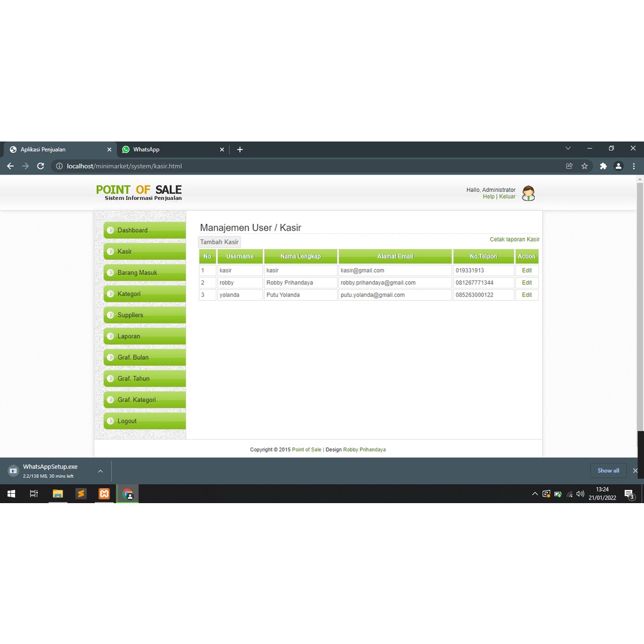
Task: Edit the robby user row
Action: pos(526,282)
